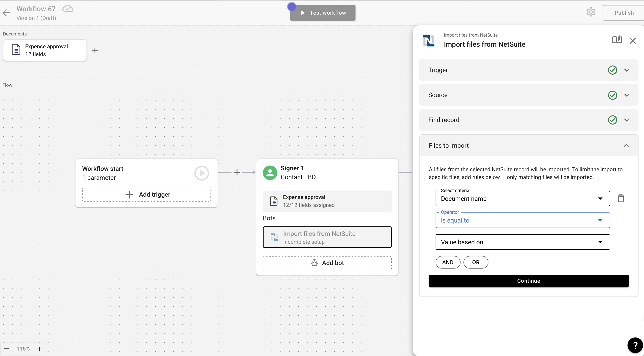This screenshot has height=356, width=644.
Task: Click the cloud saved status icon
Action: coord(68,9)
